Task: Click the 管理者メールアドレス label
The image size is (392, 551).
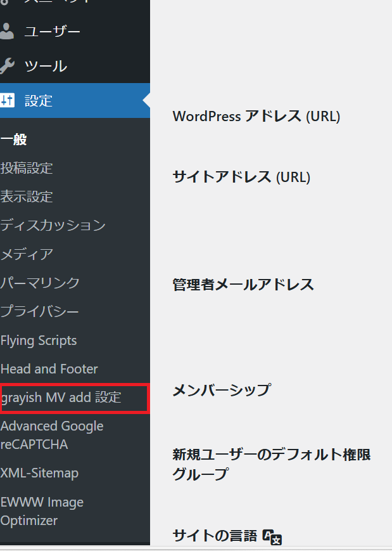Action: pos(243,285)
